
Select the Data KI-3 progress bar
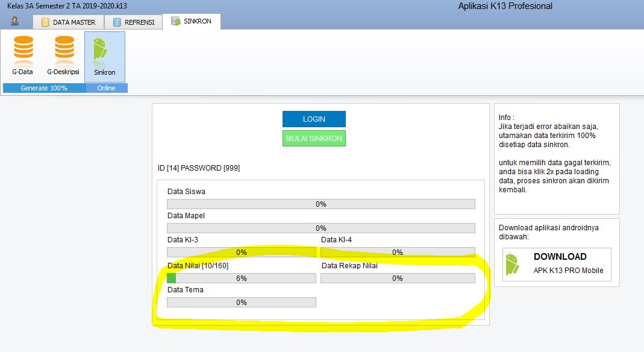point(241,253)
